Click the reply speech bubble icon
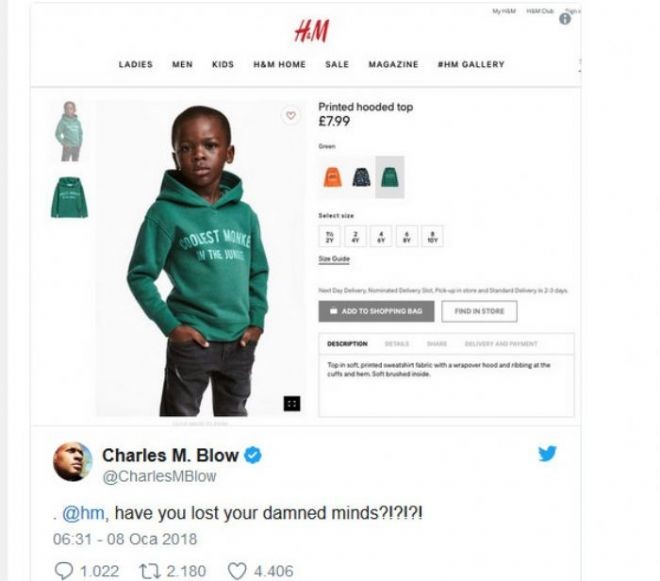The height and width of the screenshot is (581, 660). (64, 571)
